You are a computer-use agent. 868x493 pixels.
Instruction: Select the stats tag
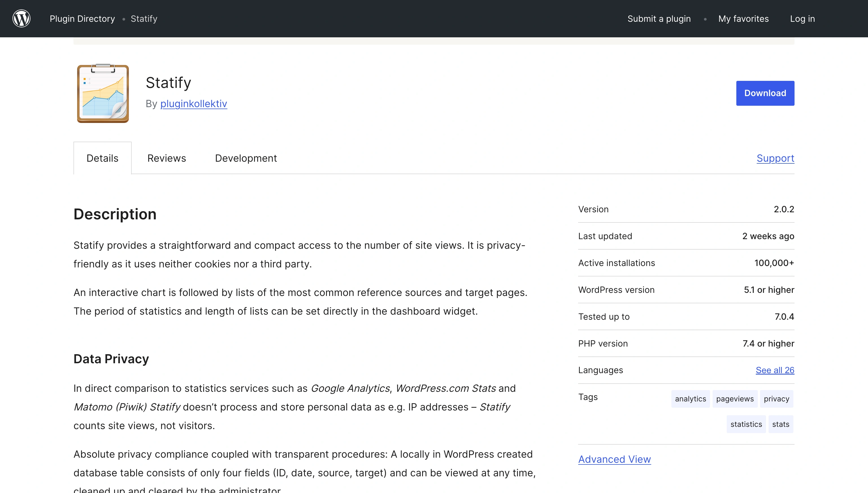pyautogui.click(x=780, y=424)
